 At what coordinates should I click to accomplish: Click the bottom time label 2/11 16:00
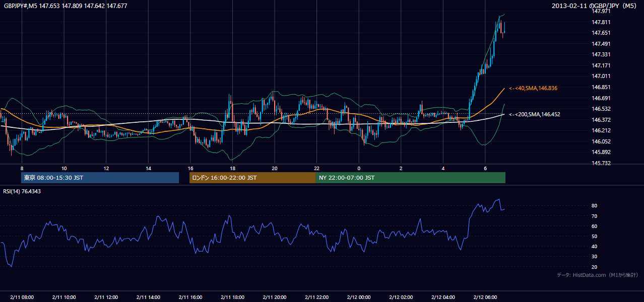[190, 297]
